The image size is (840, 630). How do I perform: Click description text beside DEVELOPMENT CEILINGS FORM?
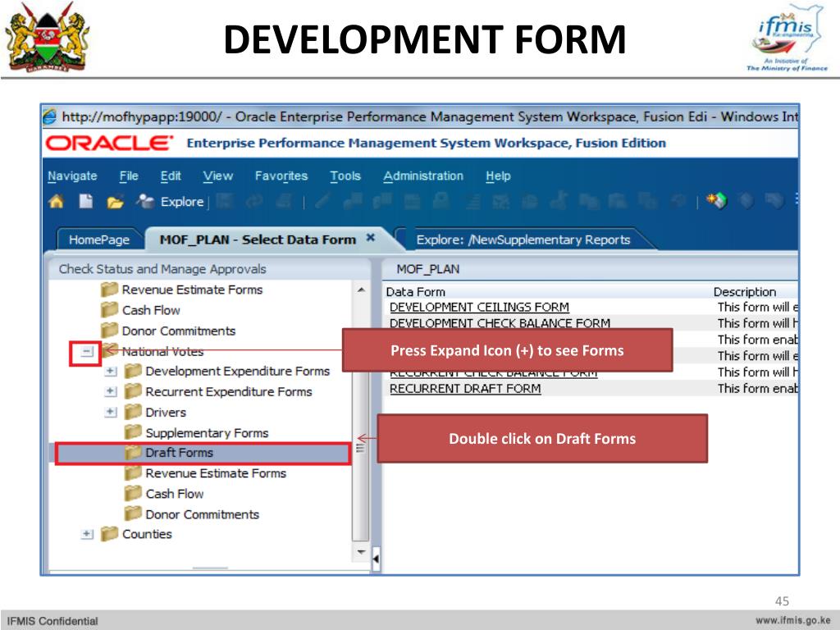[x=757, y=307]
